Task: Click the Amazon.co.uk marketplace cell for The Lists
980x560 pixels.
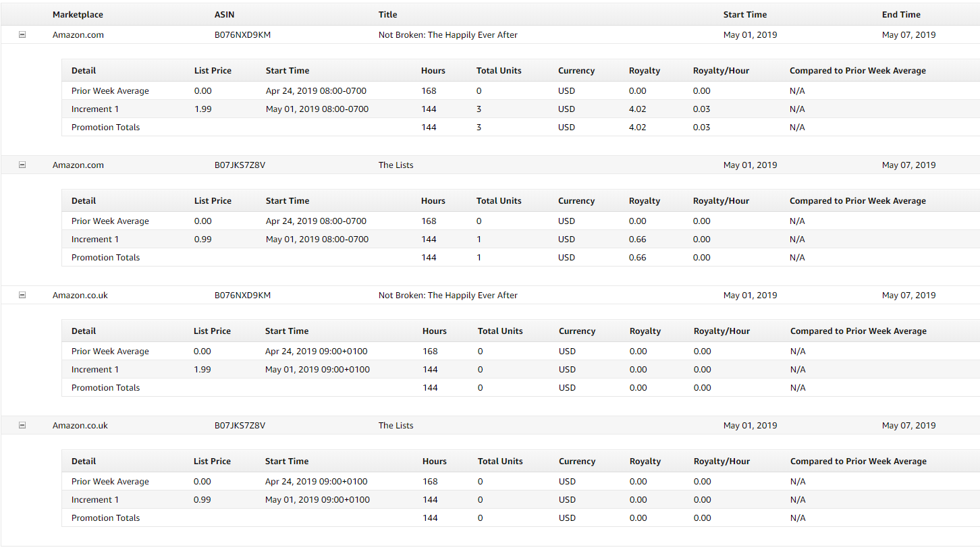Action: pyautogui.click(x=80, y=425)
